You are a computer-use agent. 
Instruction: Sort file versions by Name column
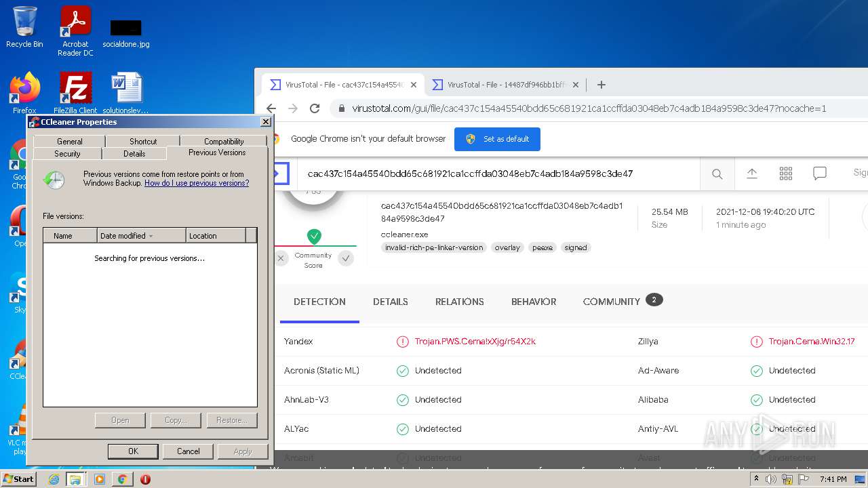click(70, 235)
